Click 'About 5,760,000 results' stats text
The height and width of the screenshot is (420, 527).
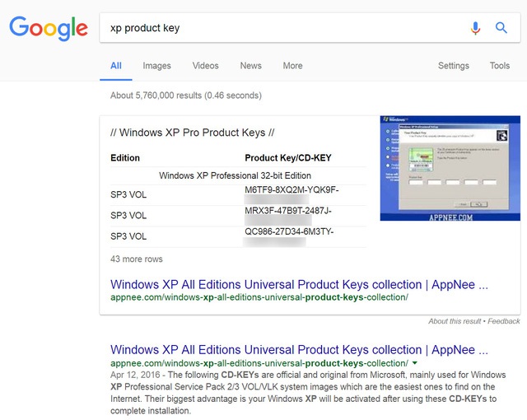point(186,96)
